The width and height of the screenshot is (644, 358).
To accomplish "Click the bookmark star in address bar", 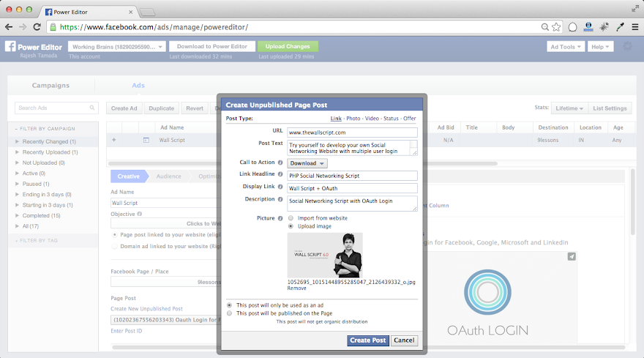I will (556, 27).
